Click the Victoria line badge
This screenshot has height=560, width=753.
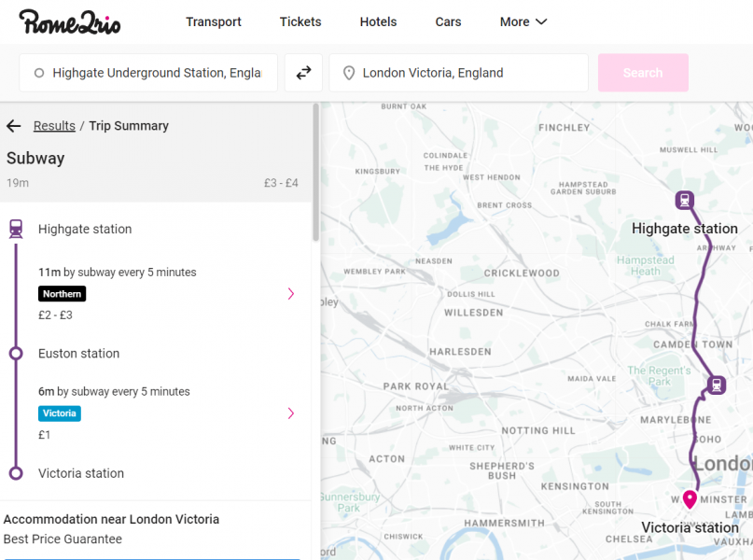60,413
